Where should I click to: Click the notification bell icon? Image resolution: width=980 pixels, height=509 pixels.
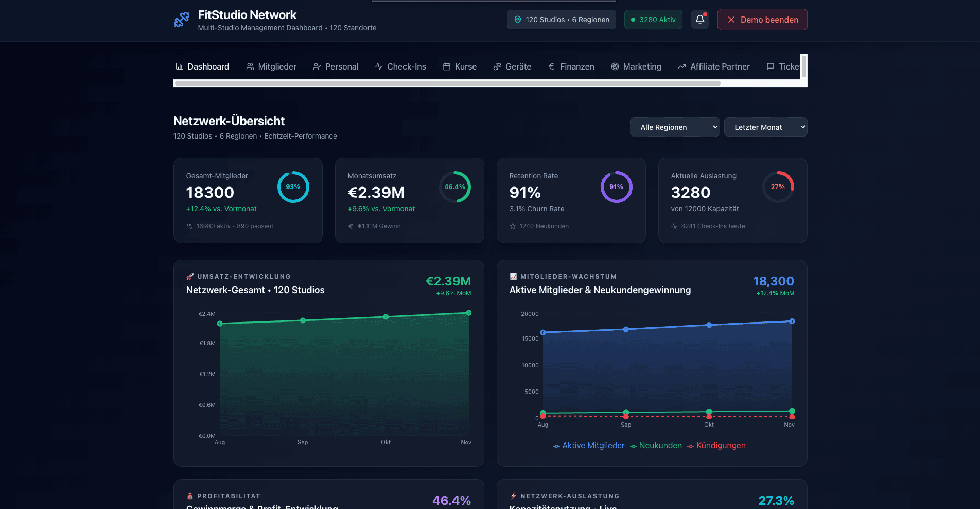tap(699, 19)
